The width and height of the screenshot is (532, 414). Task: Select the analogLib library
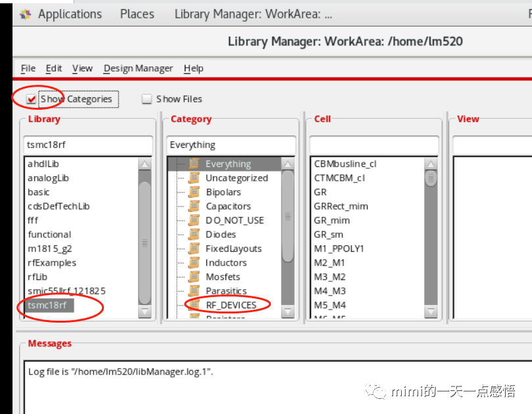point(49,178)
